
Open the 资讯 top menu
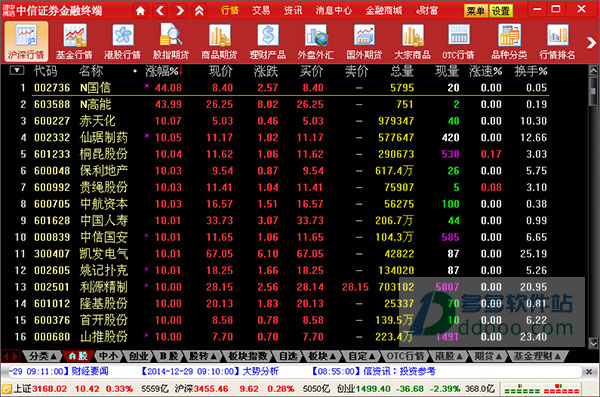(x=293, y=10)
